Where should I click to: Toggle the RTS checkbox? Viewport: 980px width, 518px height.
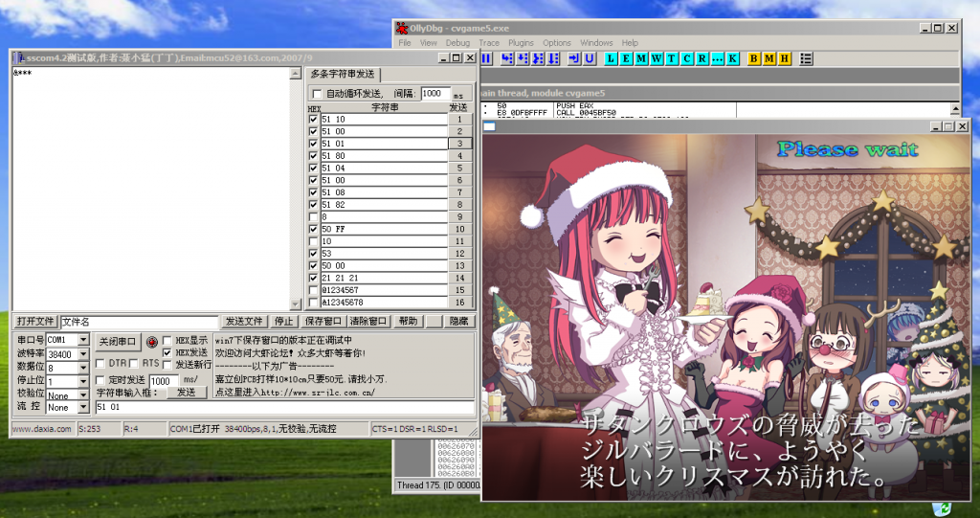(133, 364)
